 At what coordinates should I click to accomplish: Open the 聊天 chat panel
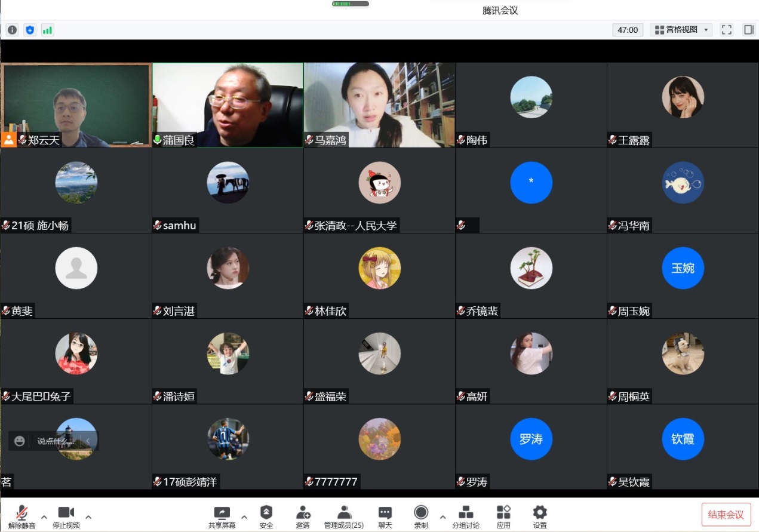click(385, 516)
